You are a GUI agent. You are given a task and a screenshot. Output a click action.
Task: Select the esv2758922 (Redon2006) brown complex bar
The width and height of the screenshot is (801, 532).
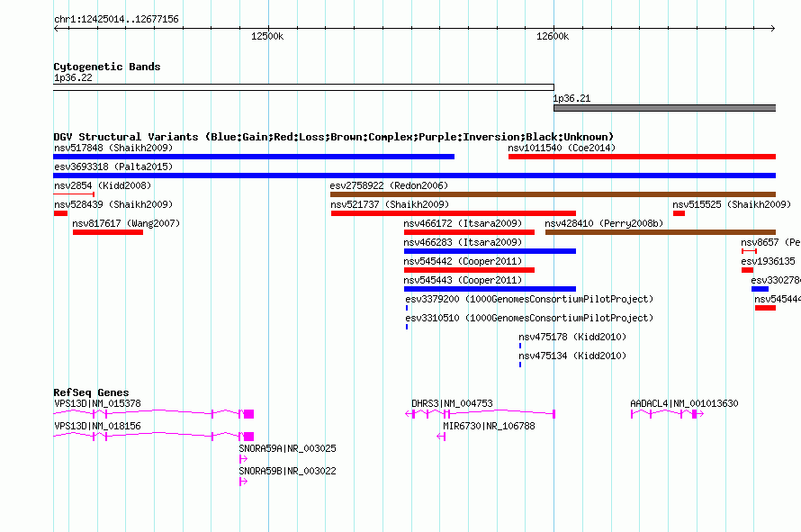tap(553, 194)
